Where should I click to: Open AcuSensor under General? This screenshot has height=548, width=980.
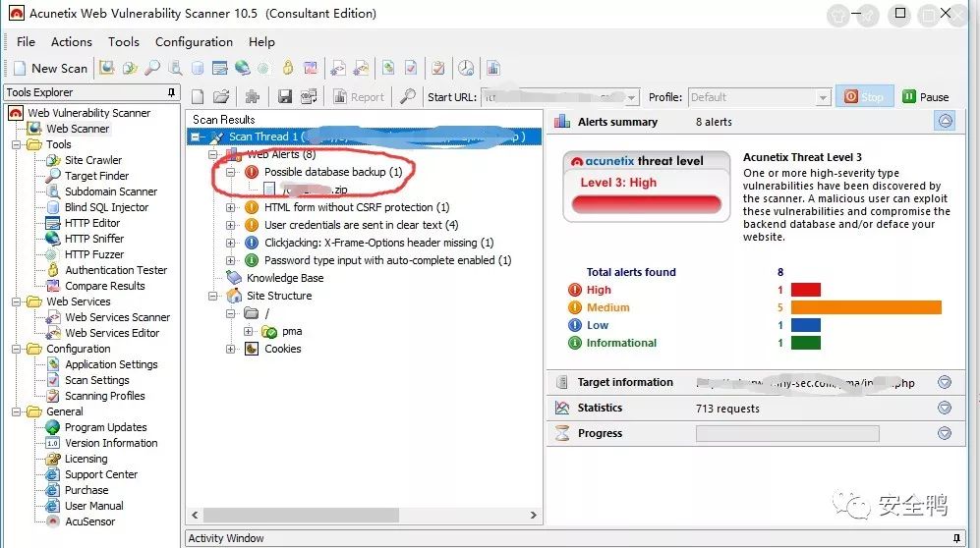point(90,521)
